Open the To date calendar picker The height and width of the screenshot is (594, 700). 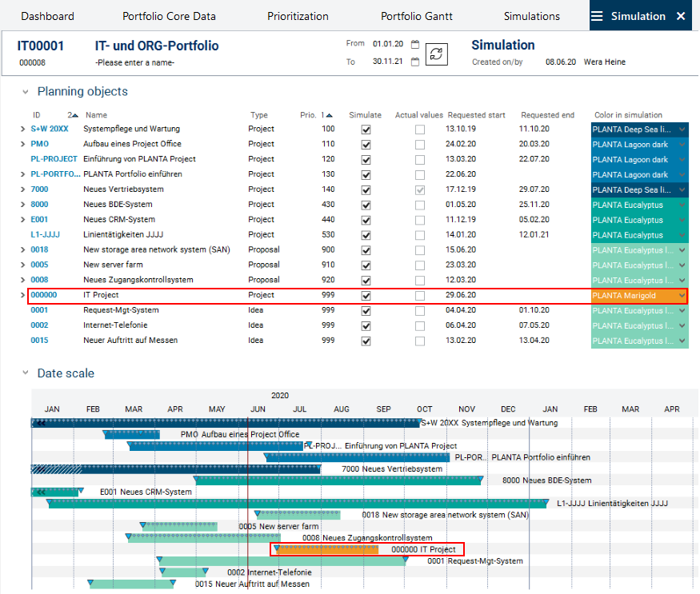pos(414,62)
